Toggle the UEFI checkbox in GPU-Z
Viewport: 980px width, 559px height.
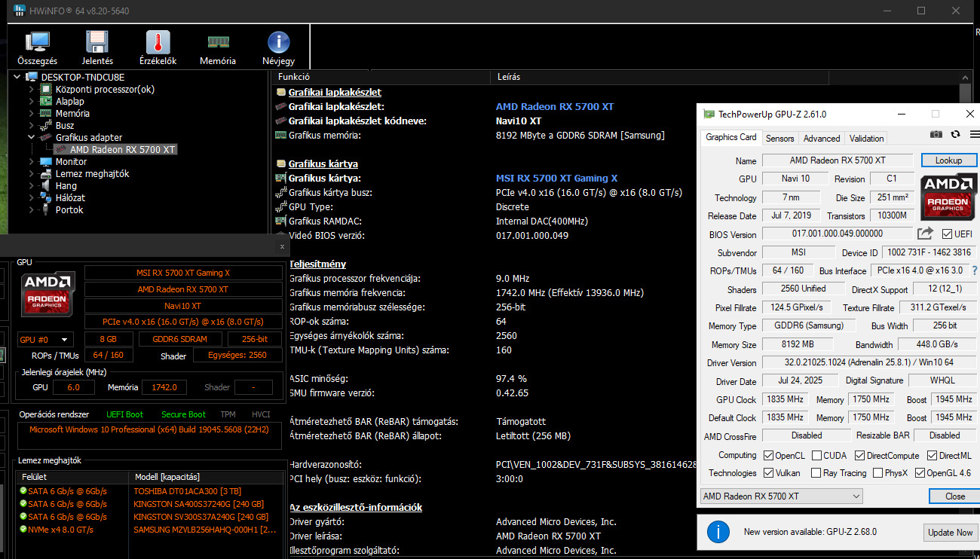[x=947, y=234]
